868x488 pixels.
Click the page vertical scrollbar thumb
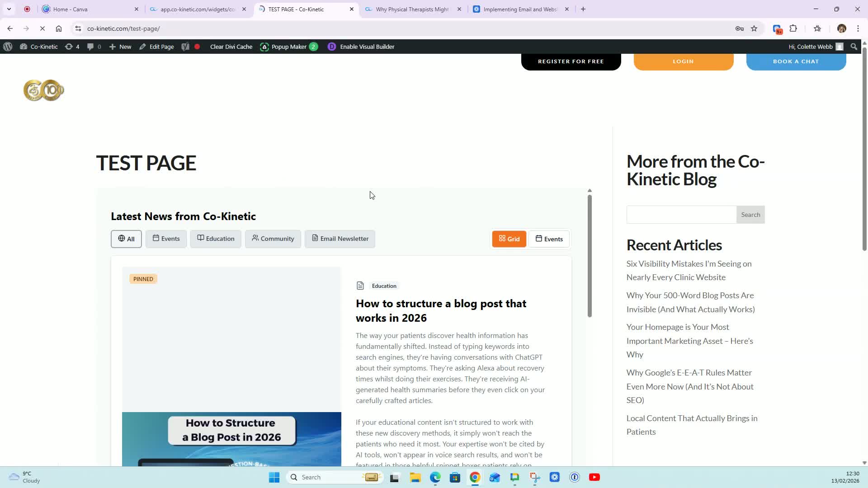(864, 149)
